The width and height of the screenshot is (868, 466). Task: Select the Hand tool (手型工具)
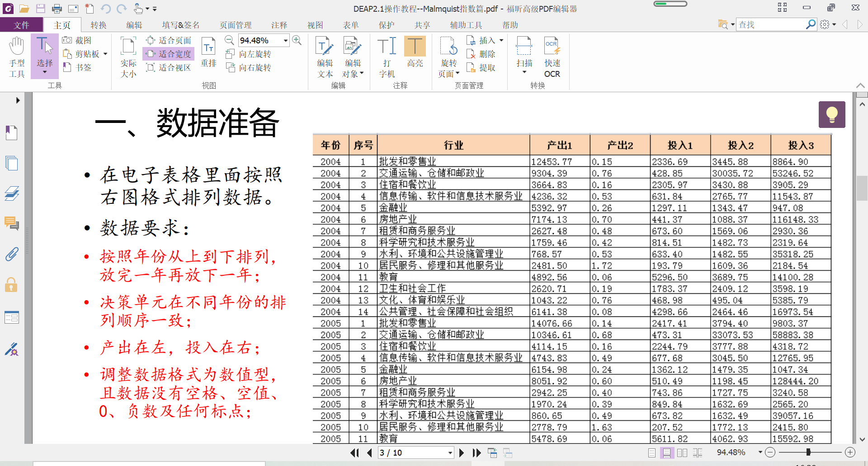point(17,57)
